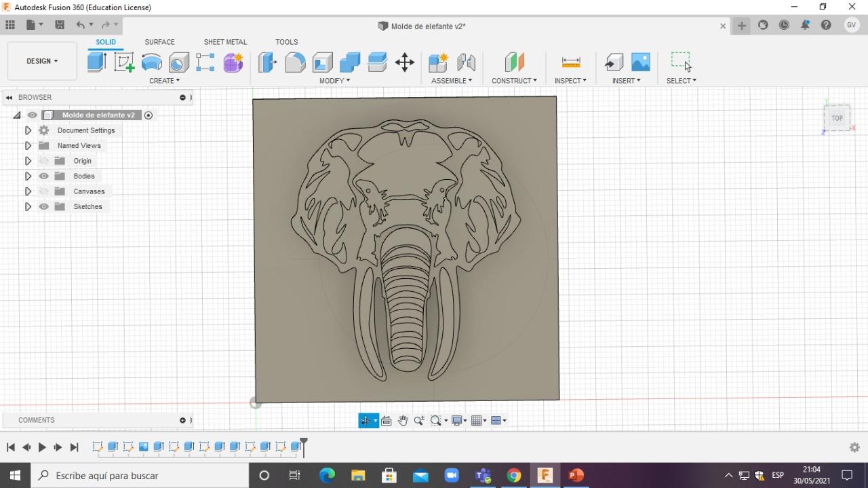Open the Job Status clock icon
The height and width of the screenshot is (488, 868).
click(784, 25)
